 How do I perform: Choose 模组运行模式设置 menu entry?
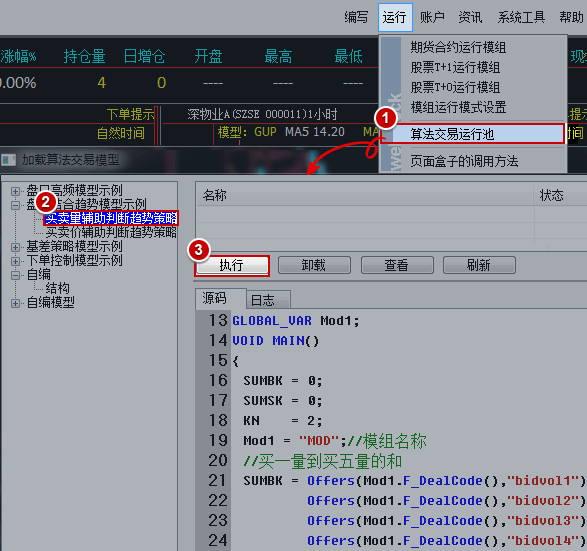coord(458,107)
